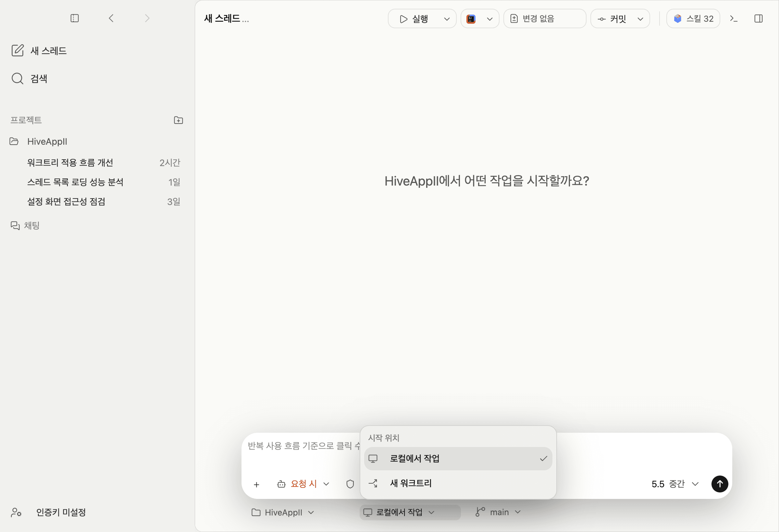
Task: Go forward with the right arrow
Action: point(147,18)
